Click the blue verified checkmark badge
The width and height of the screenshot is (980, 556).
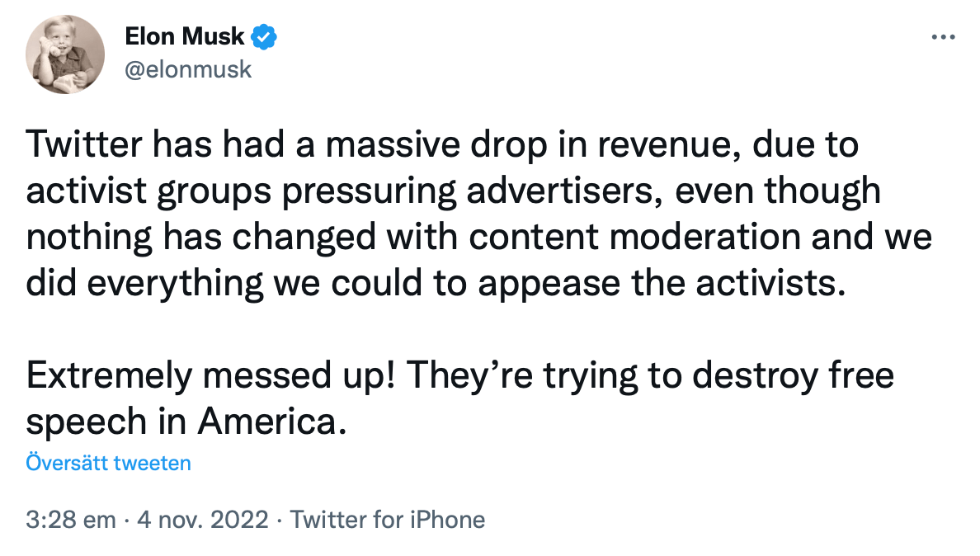(264, 37)
